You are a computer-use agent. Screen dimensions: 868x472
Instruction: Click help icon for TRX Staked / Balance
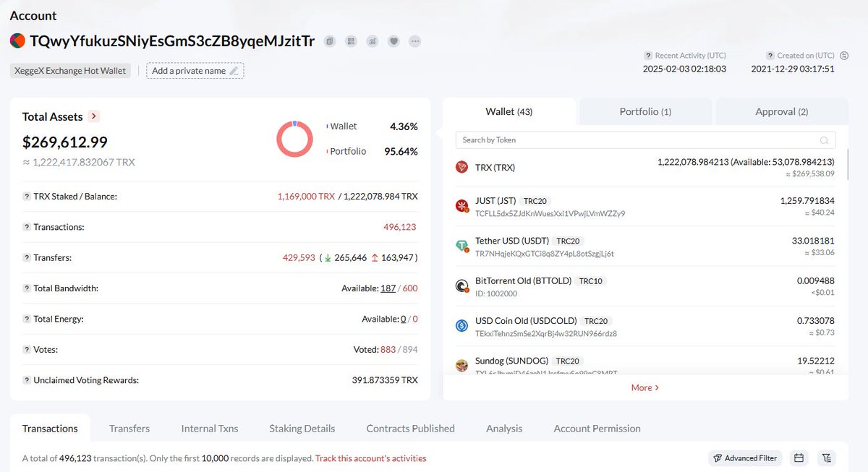[26, 196]
